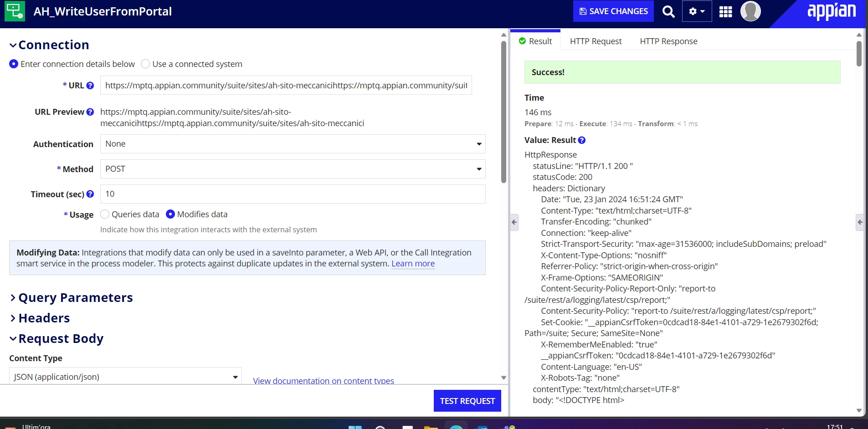Click the X-Robots-Tag none line
The image size is (868, 429).
(580, 378)
